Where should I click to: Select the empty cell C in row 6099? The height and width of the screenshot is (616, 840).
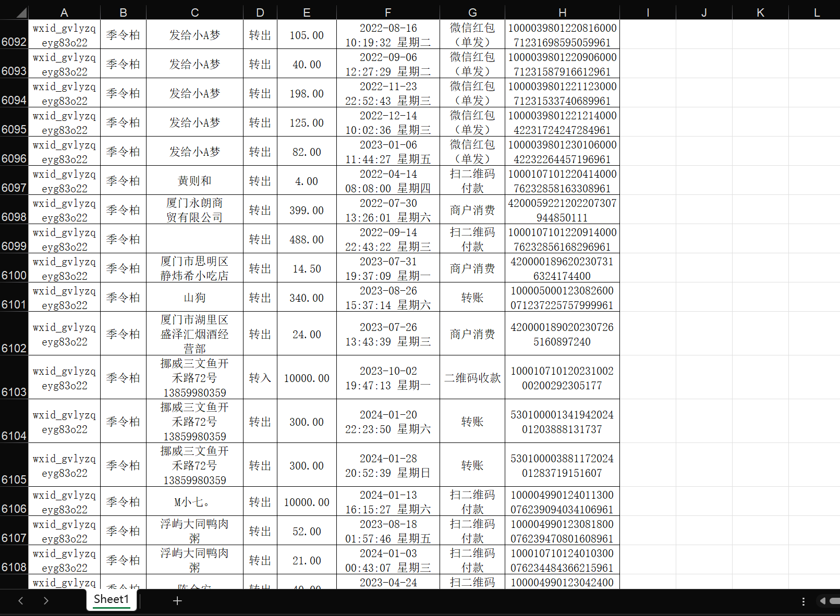coord(194,240)
